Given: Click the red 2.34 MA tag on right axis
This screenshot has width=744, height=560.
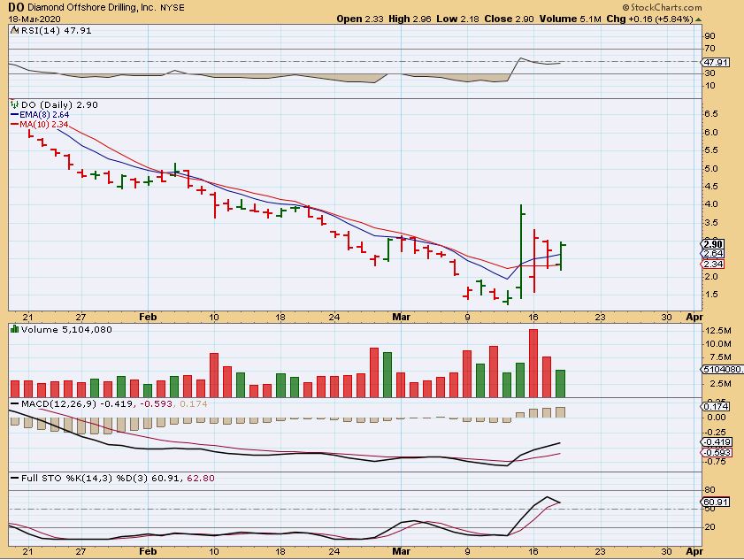Looking at the screenshot, I should click(x=713, y=264).
